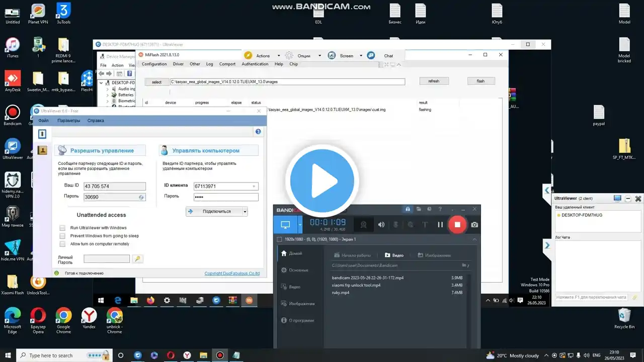Screen dimensions: 644x362
Task: Select DESKTOP-FDM7HUG client in UltraViewer chat panel
Action: click(x=582, y=215)
